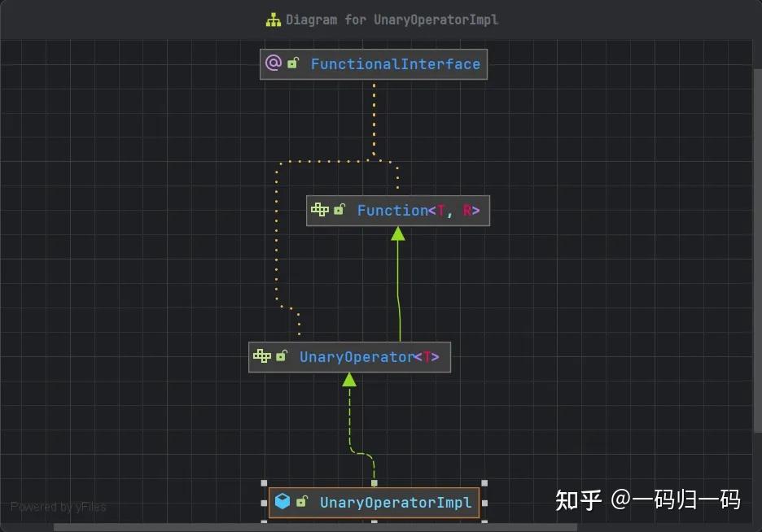This screenshot has width=762, height=532.
Task: Click the class icon on UnaryOperatorImpl node
Action: (282, 502)
